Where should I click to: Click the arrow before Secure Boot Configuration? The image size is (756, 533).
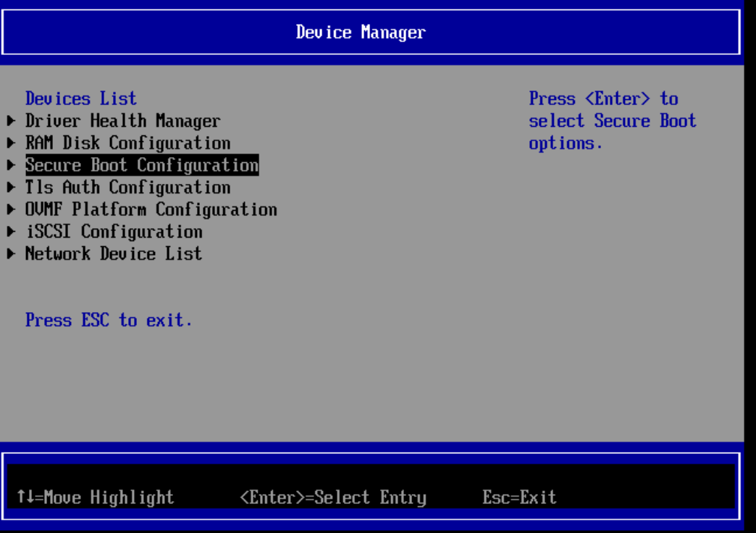click(x=11, y=166)
